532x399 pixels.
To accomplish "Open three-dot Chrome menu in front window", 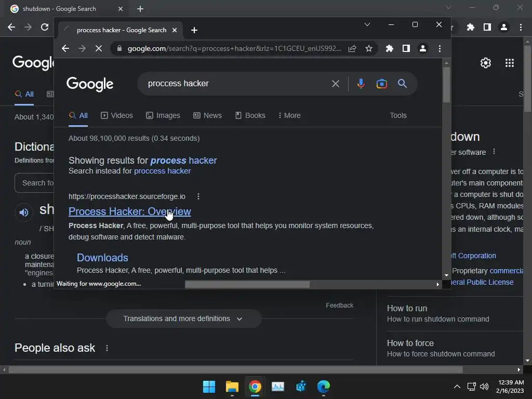I will point(440,48).
